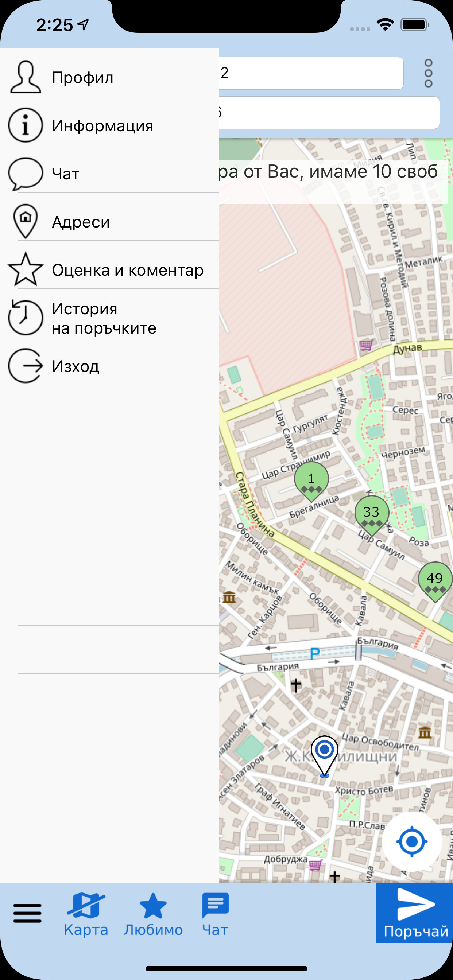
Task: Tap the Дунав street label
Action: (x=407, y=349)
